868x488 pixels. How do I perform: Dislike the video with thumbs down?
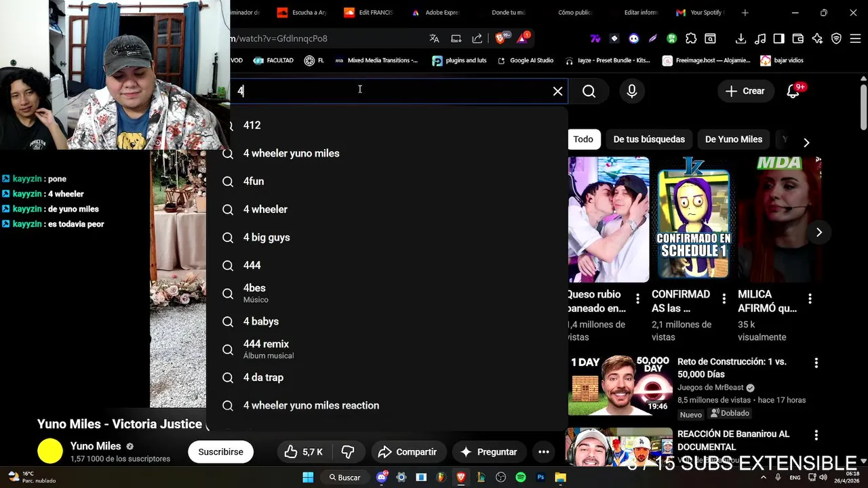[348, 452]
